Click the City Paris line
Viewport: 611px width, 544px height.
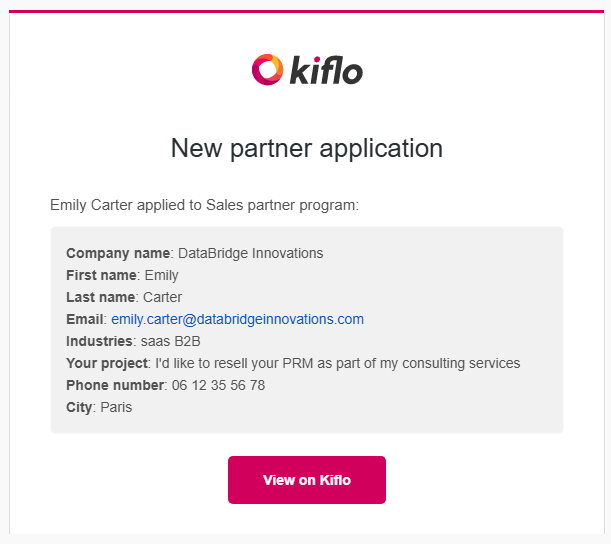coord(99,407)
